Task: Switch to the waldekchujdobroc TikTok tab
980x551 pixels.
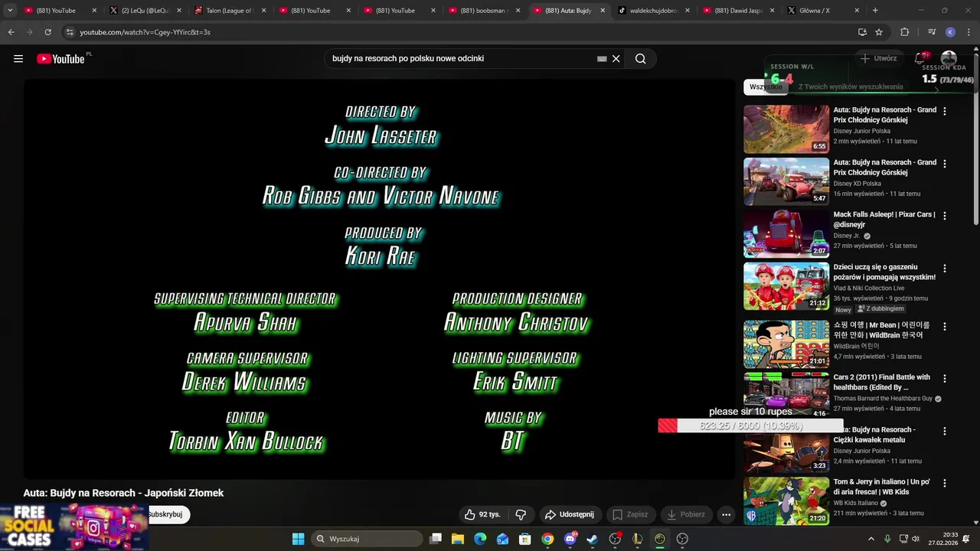Action: point(654,11)
